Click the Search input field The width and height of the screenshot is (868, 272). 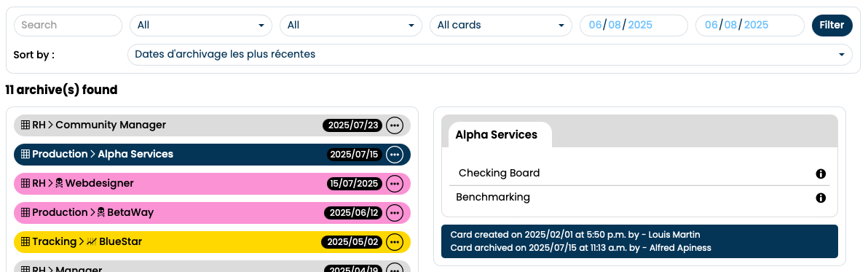tap(68, 26)
